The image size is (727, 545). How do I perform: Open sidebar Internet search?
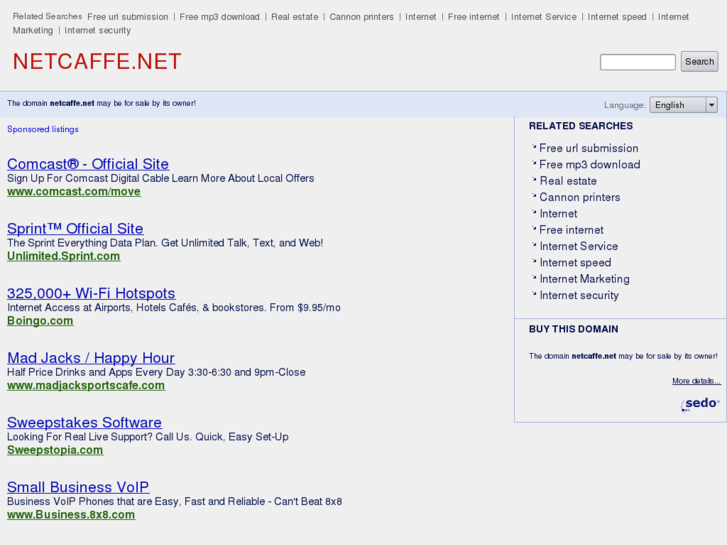(x=558, y=214)
